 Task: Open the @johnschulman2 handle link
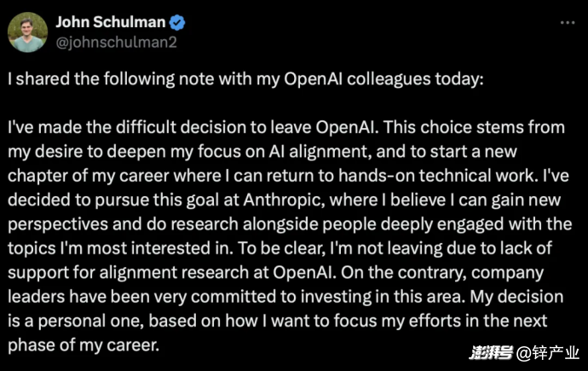click(116, 42)
